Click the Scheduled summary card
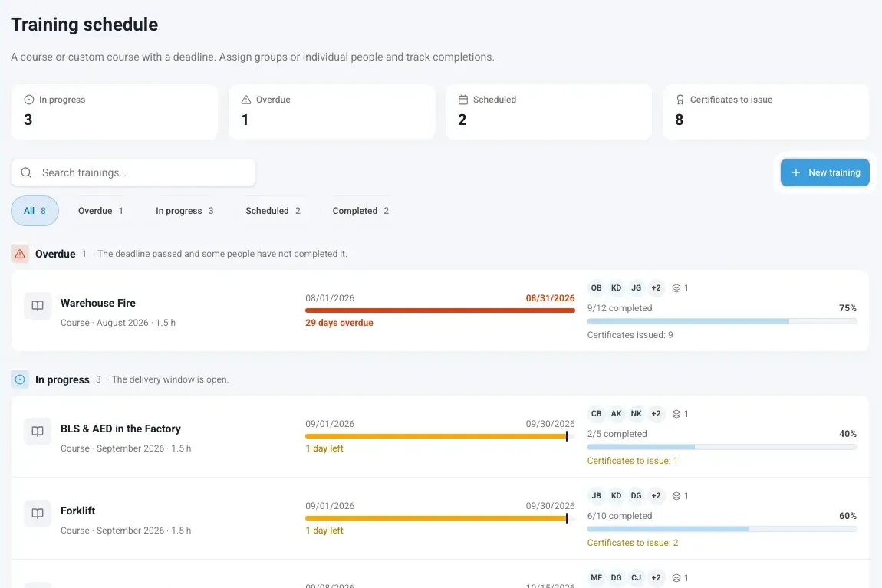This screenshot has height=588, width=882. point(548,112)
